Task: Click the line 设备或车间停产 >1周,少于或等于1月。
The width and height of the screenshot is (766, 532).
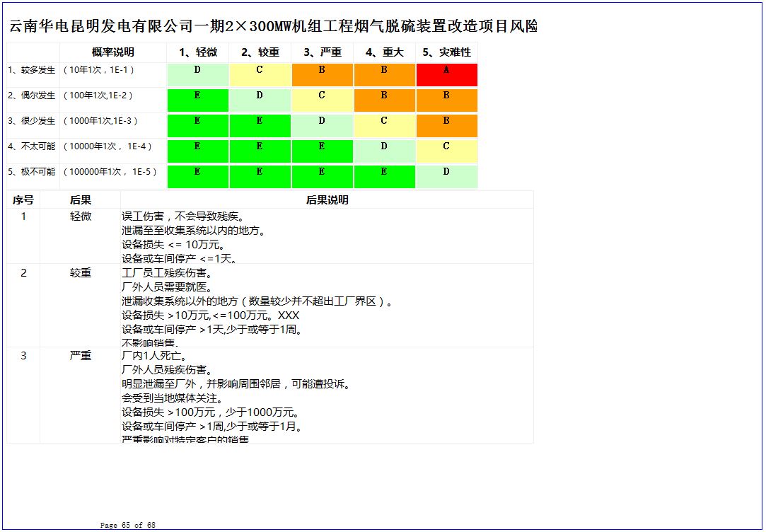Action: pos(212,427)
